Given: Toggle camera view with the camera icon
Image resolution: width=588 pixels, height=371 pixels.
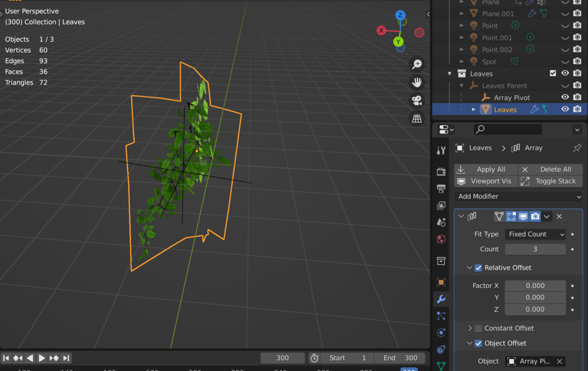Looking at the screenshot, I should point(417,101).
